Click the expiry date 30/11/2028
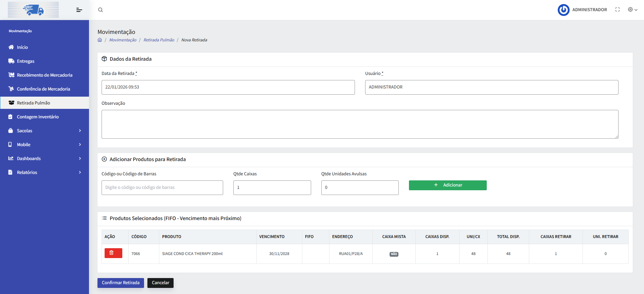 coord(279,254)
